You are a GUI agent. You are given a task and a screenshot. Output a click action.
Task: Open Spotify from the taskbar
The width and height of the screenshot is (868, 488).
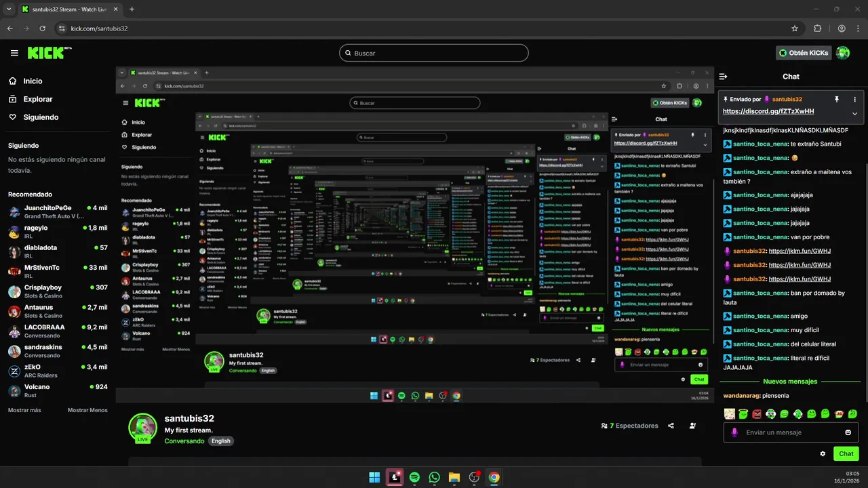(x=414, y=477)
